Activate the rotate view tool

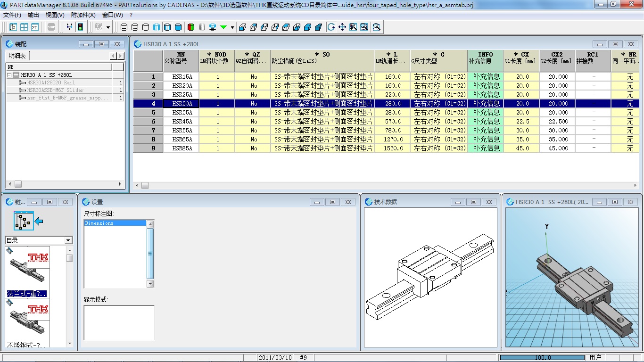tap(331, 27)
